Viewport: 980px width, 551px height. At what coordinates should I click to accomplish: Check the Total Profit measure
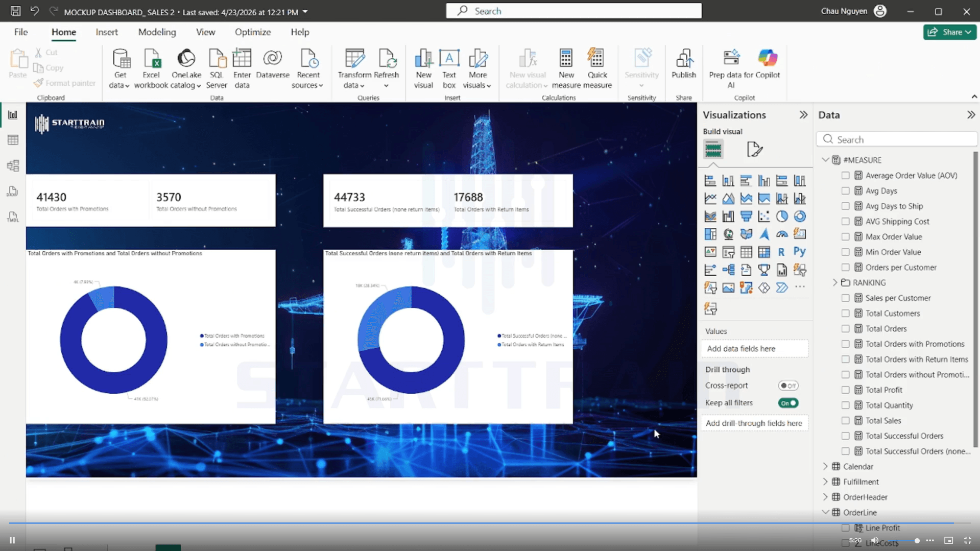pos(846,390)
